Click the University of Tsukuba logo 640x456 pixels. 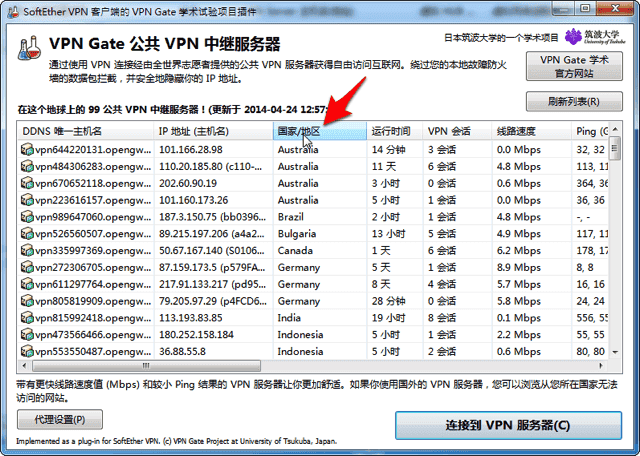(x=595, y=37)
